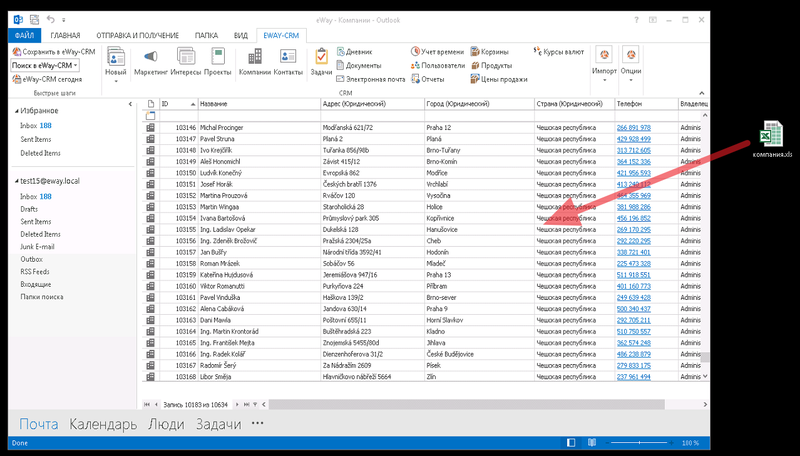The height and width of the screenshot is (456, 800).
Task: Open Курсы валют module
Action: pyautogui.click(x=558, y=52)
